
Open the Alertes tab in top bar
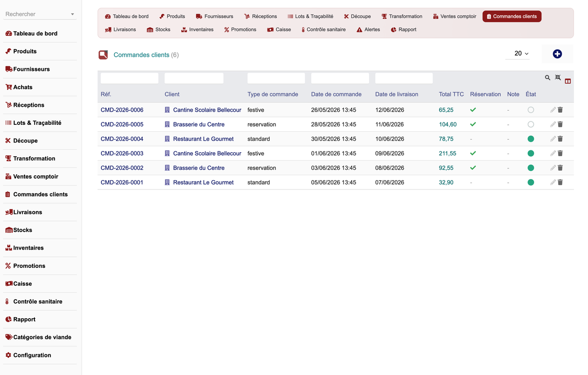368,29
